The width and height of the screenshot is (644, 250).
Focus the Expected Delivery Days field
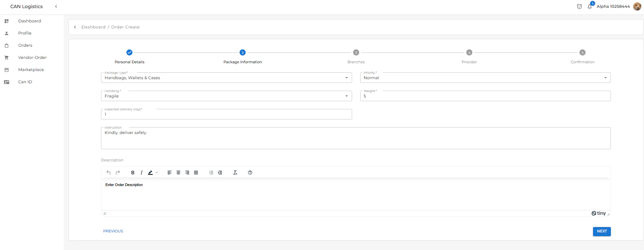pyautogui.click(x=226, y=114)
